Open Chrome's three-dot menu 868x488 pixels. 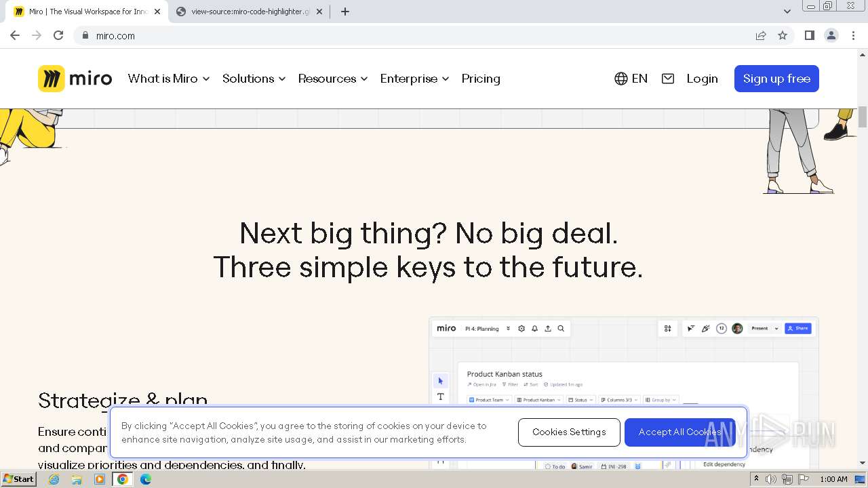(x=854, y=35)
